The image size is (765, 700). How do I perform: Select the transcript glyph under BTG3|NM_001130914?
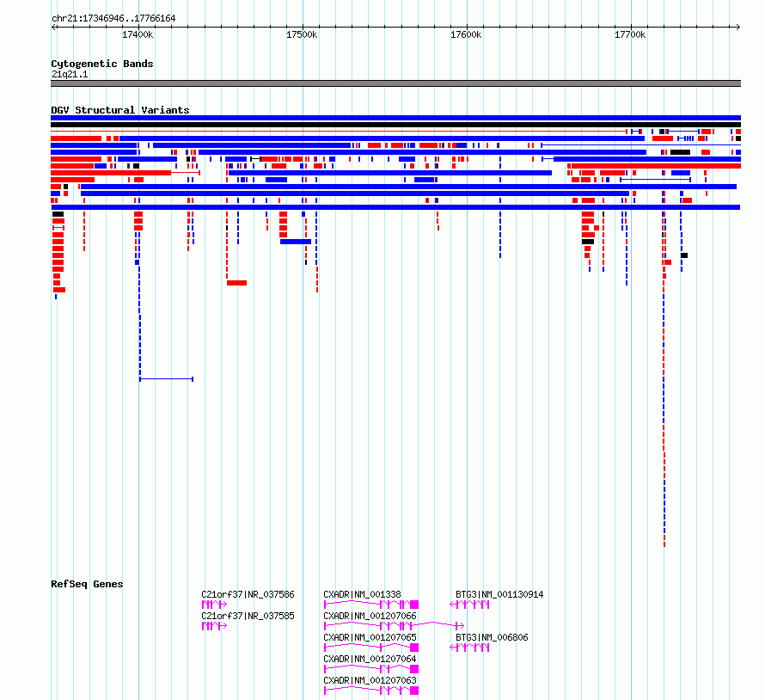[469, 605]
